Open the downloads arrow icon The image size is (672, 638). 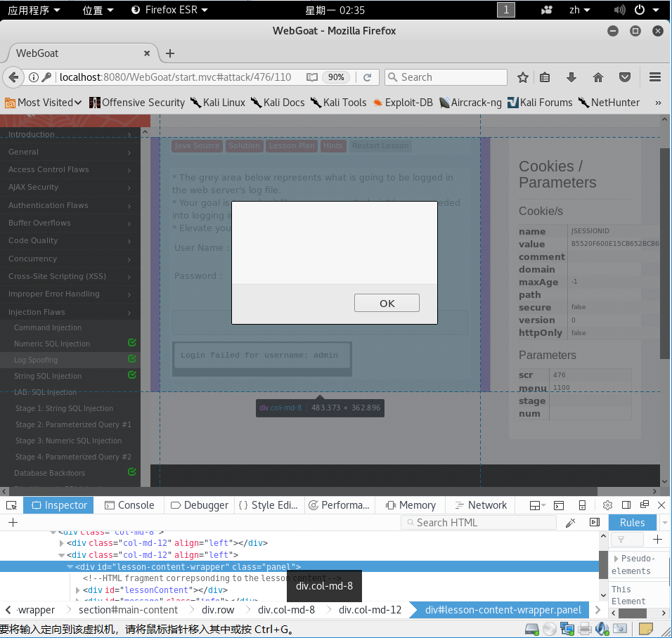[571, 77]
